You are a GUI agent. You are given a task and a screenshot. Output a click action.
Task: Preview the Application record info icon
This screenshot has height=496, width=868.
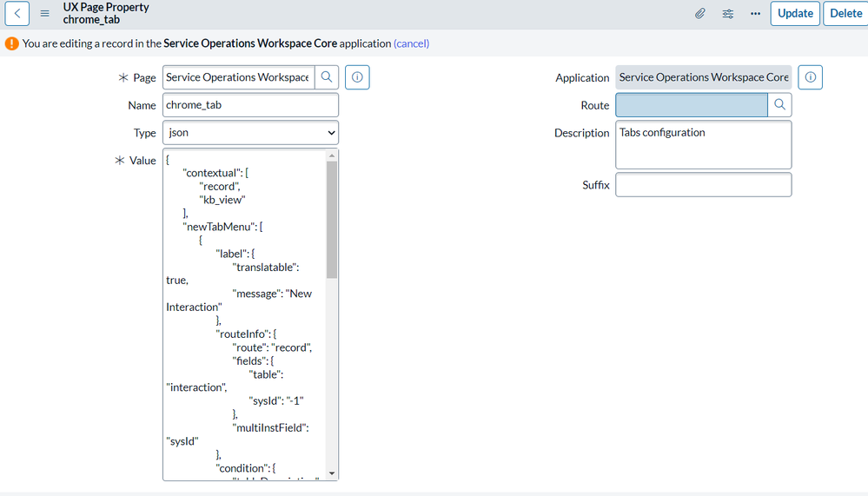[810, 77]
